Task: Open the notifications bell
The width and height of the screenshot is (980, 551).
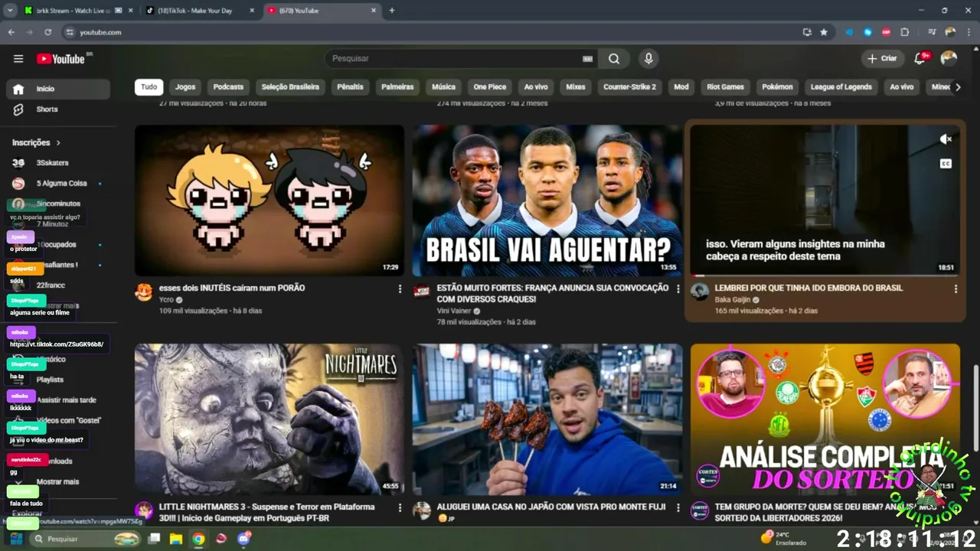Action: [x=920, y=59]
